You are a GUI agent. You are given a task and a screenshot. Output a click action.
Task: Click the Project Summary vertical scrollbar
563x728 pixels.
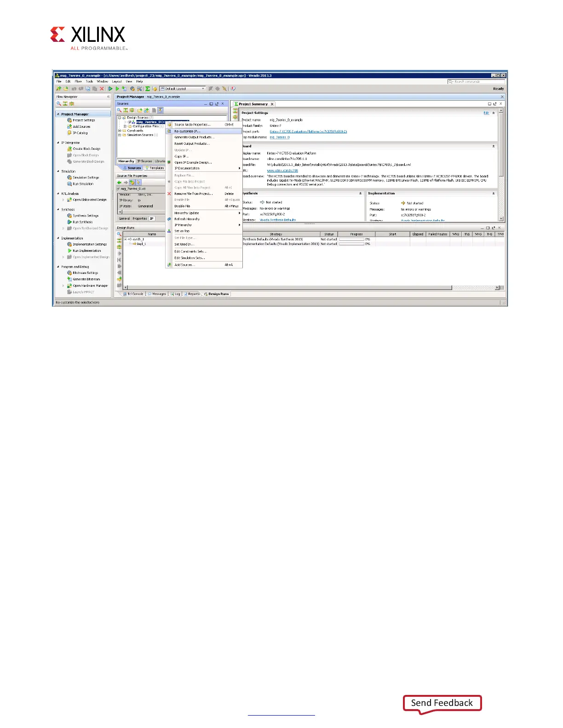pos(501,165)
